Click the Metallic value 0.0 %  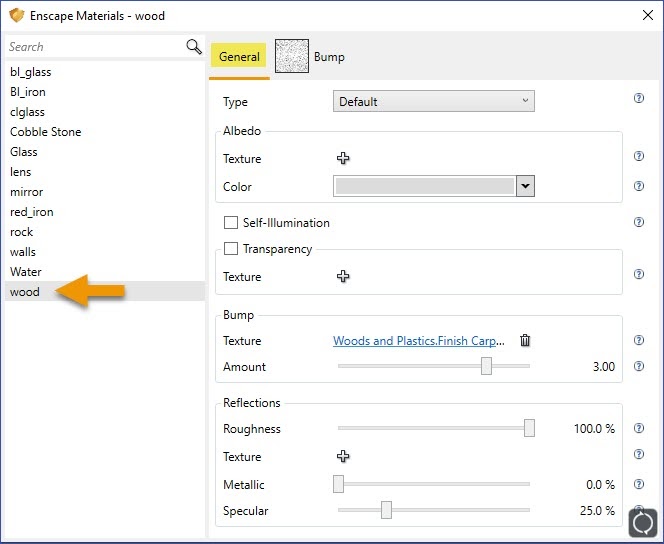click(600, 484)
